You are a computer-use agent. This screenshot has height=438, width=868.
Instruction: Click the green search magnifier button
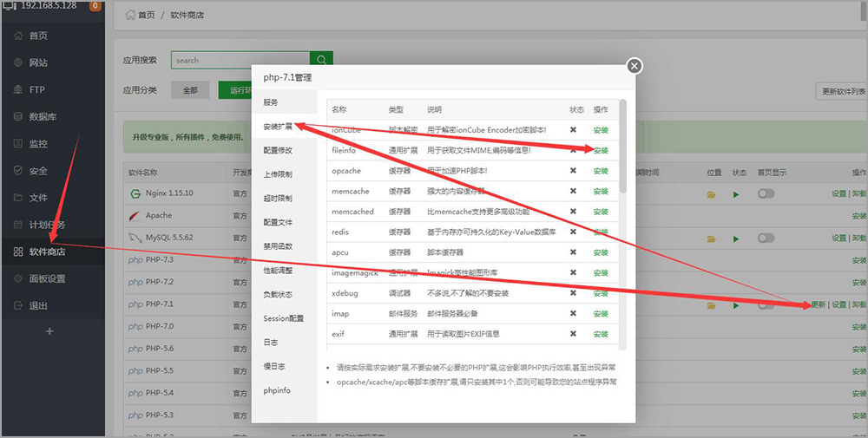322,61
